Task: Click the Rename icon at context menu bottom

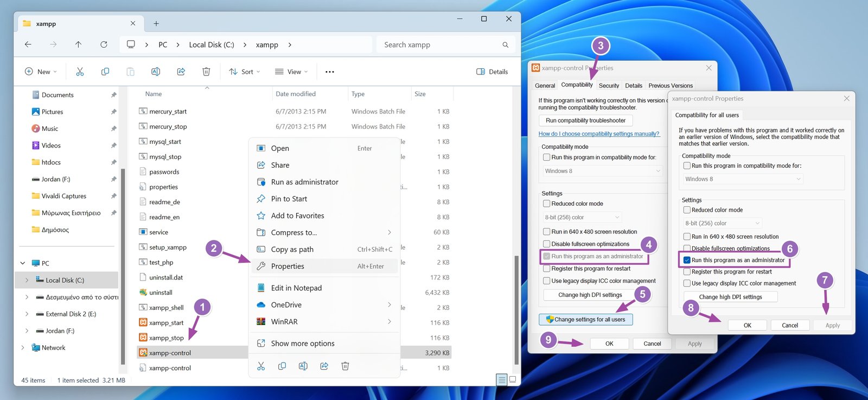Action: pyautogui.click(x=303, y=366)
